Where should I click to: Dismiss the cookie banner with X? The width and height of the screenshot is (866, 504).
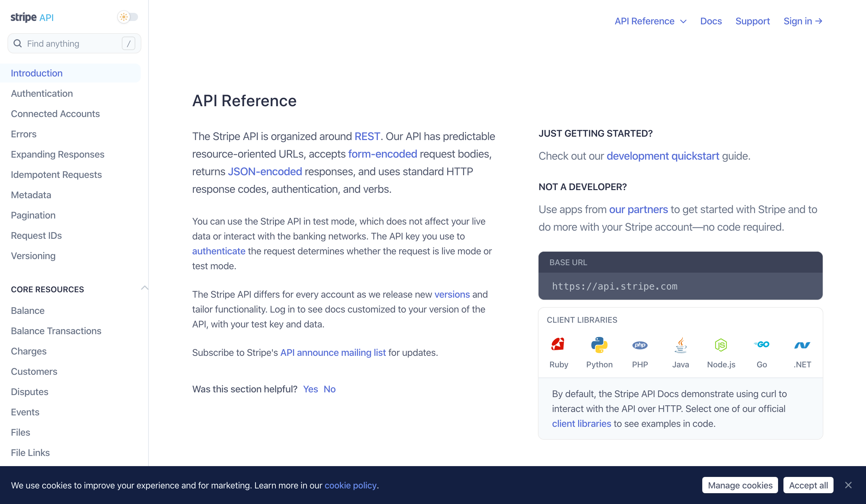coord(848,485)
